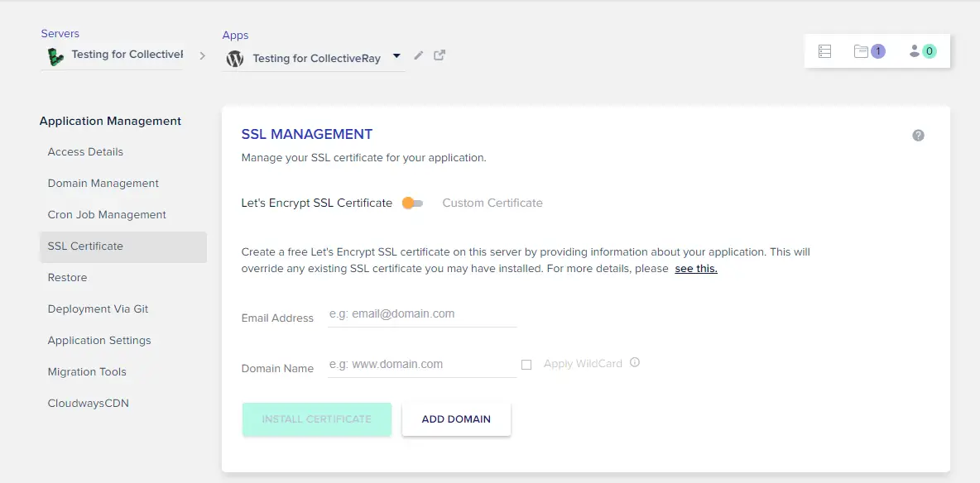The image size is (980, 483).
Task: Focus the Domain Name input field
Action: [422, 364]
